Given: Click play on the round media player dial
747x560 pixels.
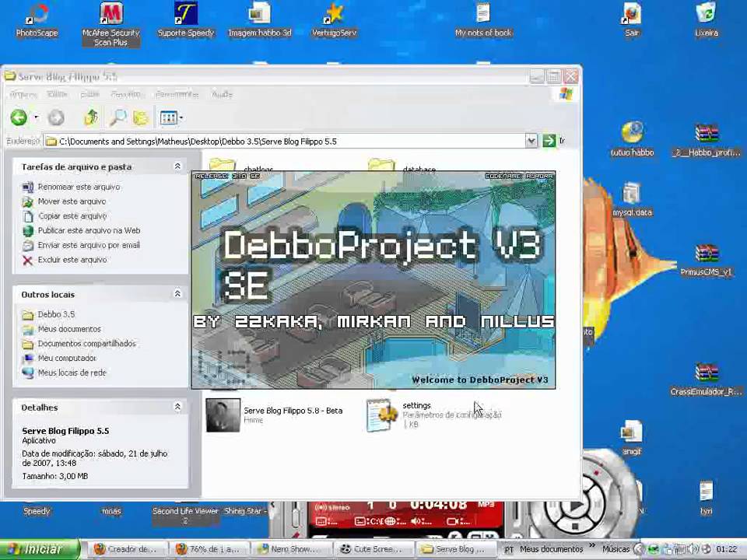Looking at the screenshot, I should point(575,506).
